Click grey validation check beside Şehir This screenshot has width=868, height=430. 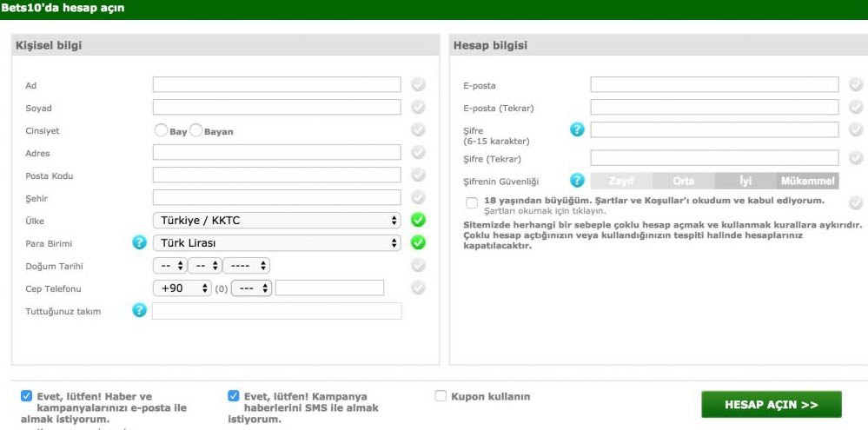[418, 197]
